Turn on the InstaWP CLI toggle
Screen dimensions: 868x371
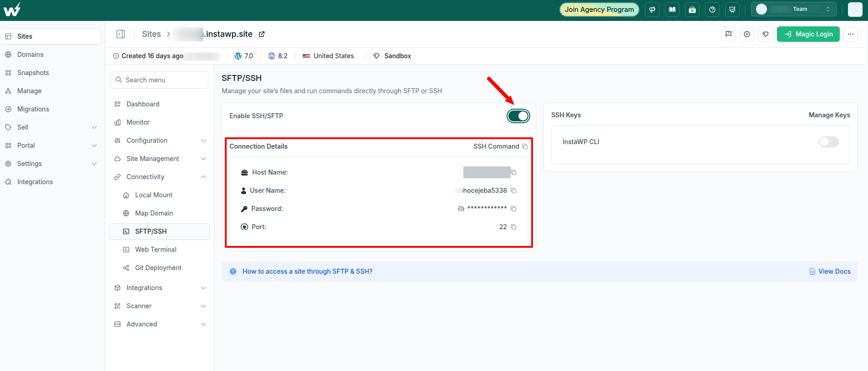coord(828,142)
